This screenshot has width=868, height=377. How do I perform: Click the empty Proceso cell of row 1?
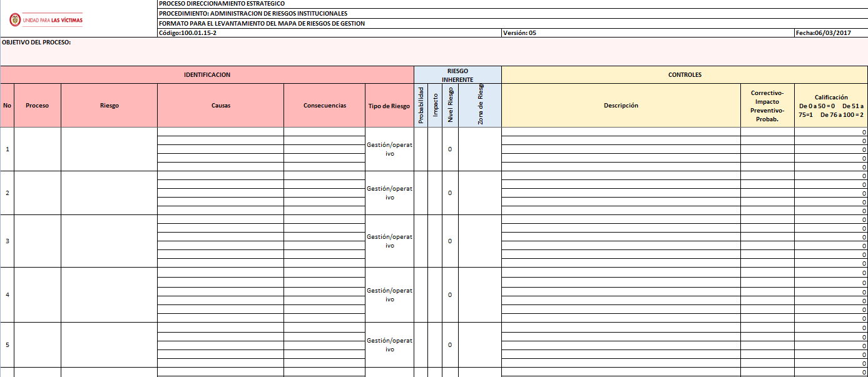coord(38,149)
